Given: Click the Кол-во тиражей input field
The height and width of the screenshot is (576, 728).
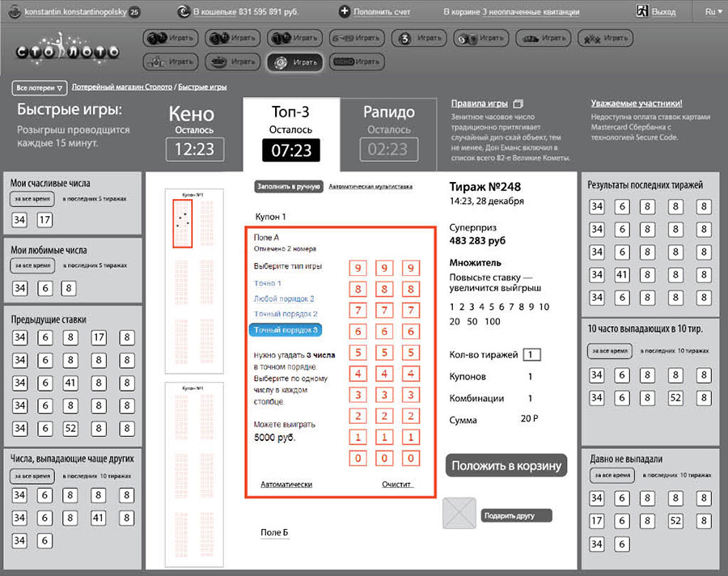Looking at the screenshot, I should coord(531,354).
